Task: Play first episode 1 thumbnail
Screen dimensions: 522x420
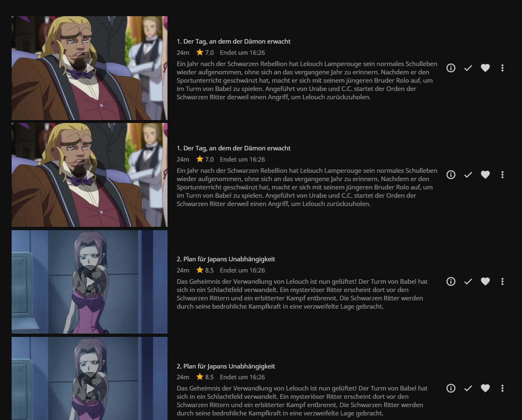Action: pos(89,68)
